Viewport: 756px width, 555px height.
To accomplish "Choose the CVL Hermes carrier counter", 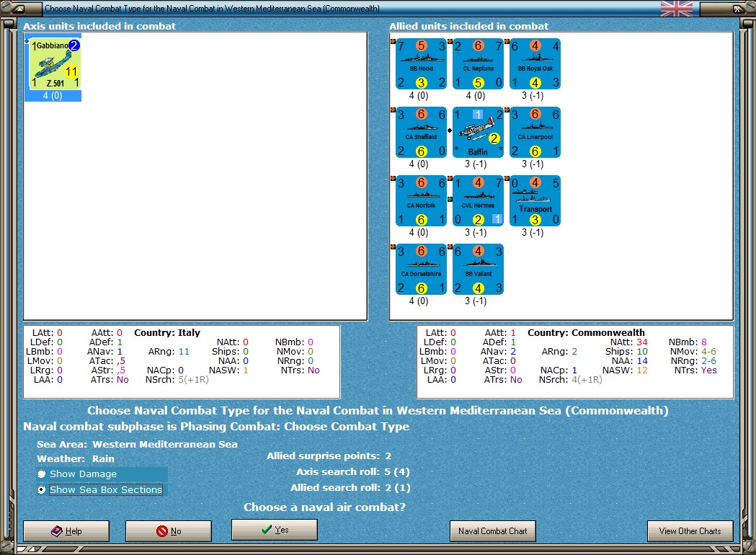I will [478, 200].
